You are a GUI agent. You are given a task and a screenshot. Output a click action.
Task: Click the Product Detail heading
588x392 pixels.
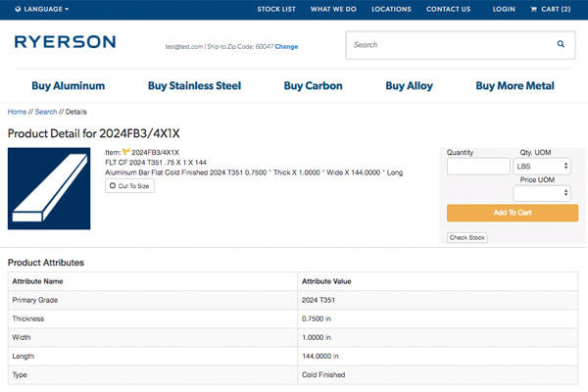tap(94, 133)
